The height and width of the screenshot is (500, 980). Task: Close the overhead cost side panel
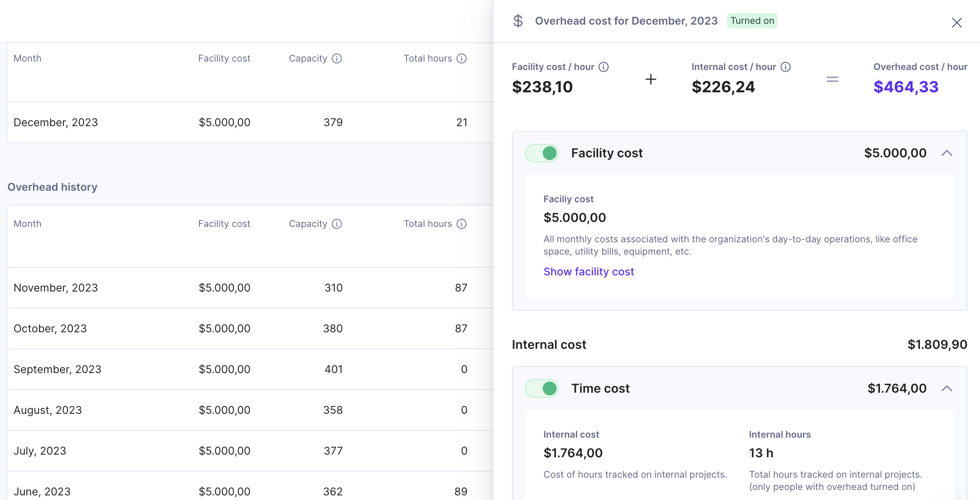pos(957,22)
